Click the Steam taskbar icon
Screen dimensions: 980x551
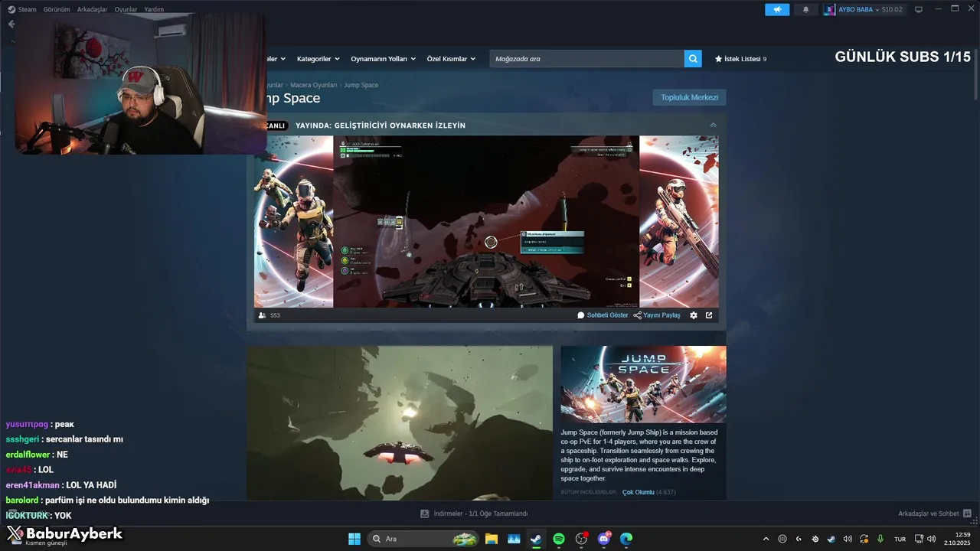pyautogui.click(x=536, y=539)
